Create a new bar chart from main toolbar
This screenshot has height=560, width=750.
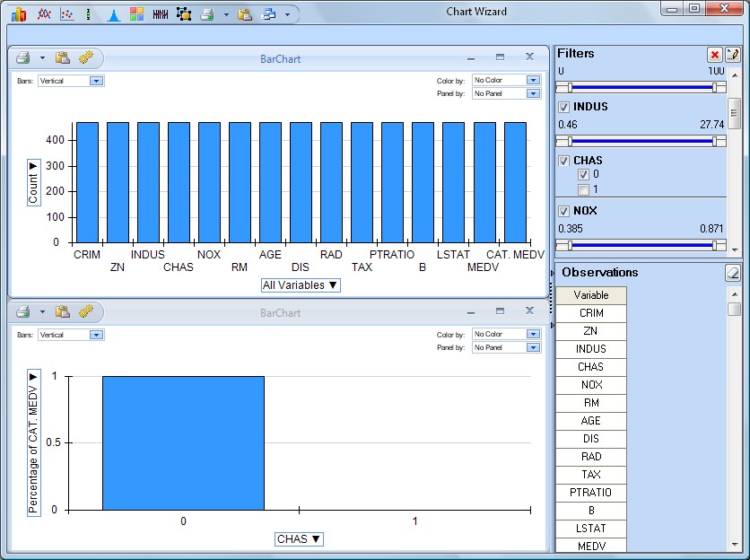click(x=19, y=14)
